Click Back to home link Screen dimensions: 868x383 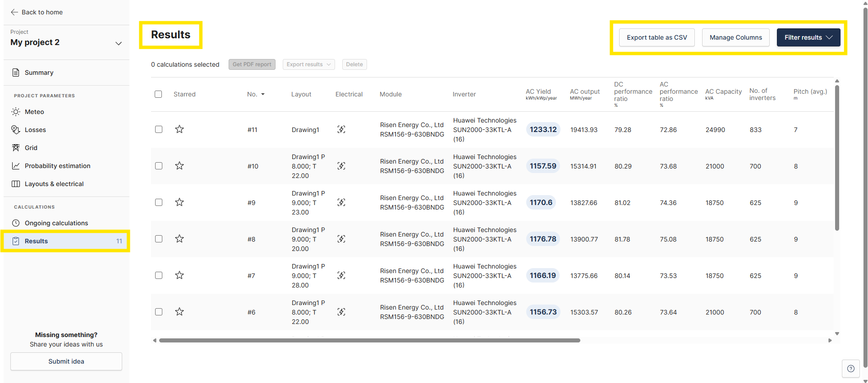tap(37, 12)
